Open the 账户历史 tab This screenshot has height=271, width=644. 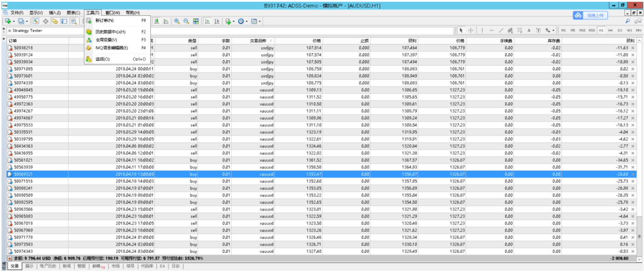pos(48,266)
